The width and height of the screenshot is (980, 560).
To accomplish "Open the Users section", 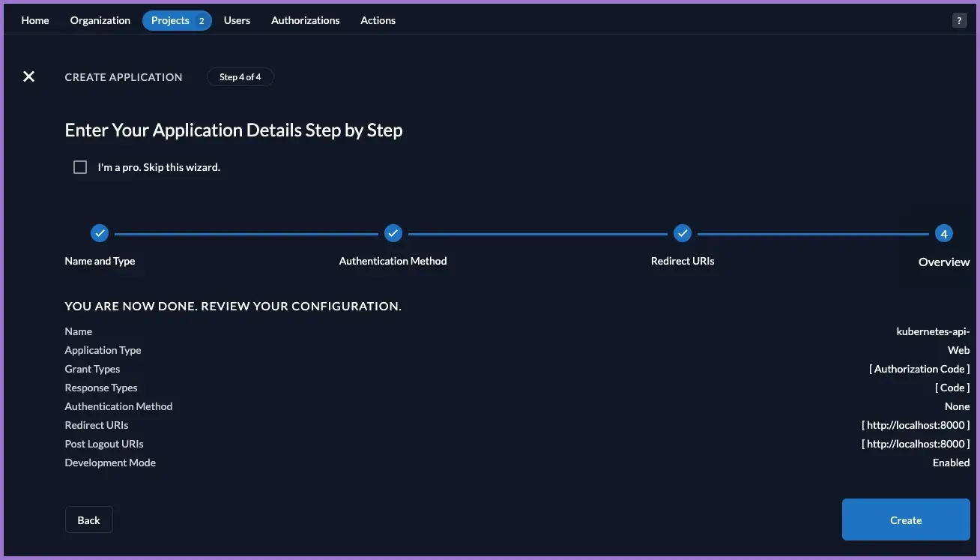I will [x=237, y=20].
